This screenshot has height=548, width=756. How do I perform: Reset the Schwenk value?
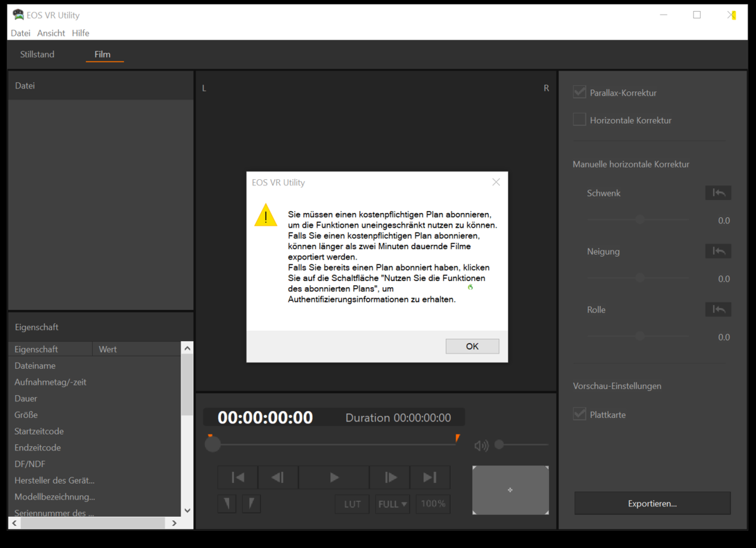pyautogui.click(x=718, y=193)
